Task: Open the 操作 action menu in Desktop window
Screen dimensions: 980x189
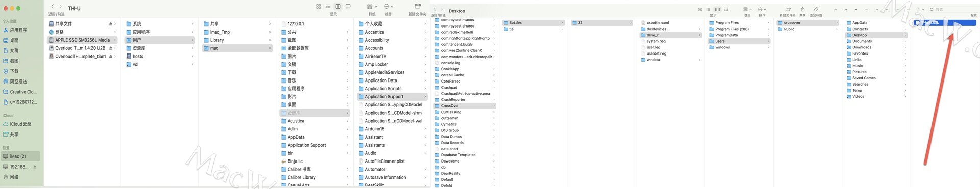Action: (x=762, y=9)
